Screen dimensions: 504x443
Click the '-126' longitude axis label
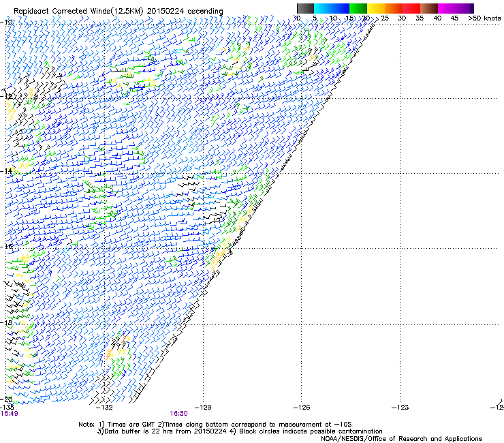[x=302, y=408]
